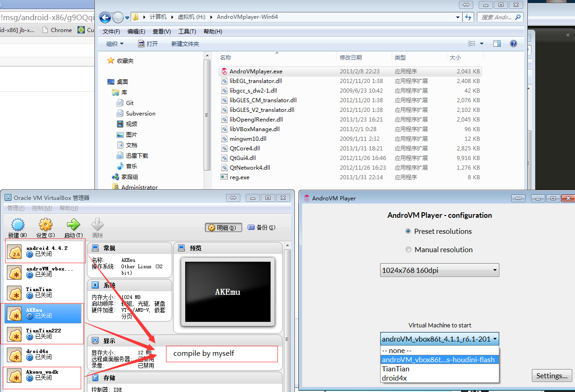Toggle the preview pane icon in Explorer
Image resolution: width=575 pixels, height=392 pixels.
[x=497, y=44]
